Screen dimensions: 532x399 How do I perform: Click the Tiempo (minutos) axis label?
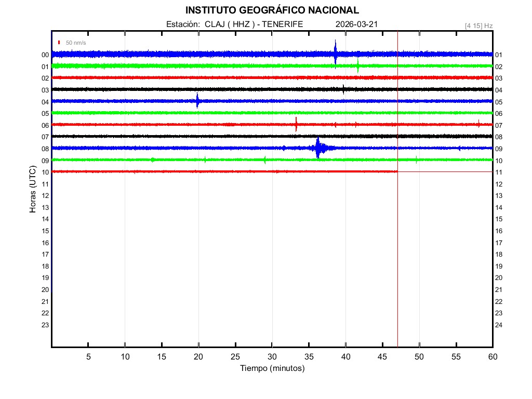[x=272, y=368]
